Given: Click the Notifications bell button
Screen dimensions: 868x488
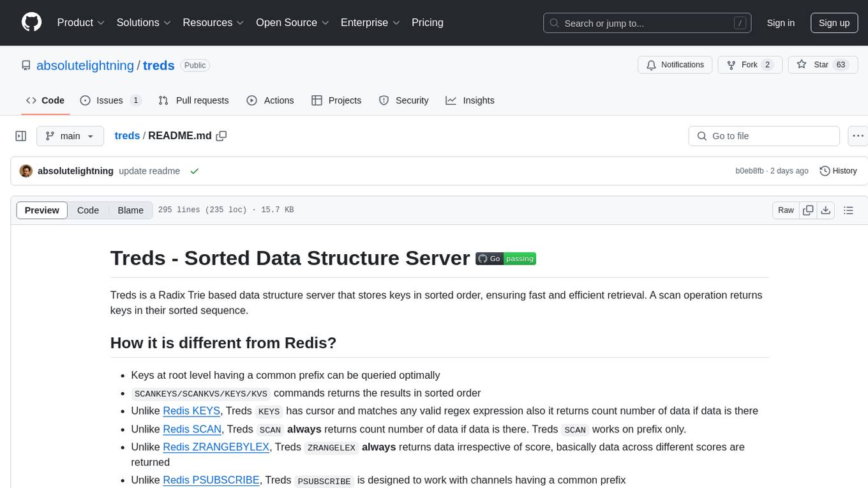Looking at the screenshot, I should click(675, 65).
